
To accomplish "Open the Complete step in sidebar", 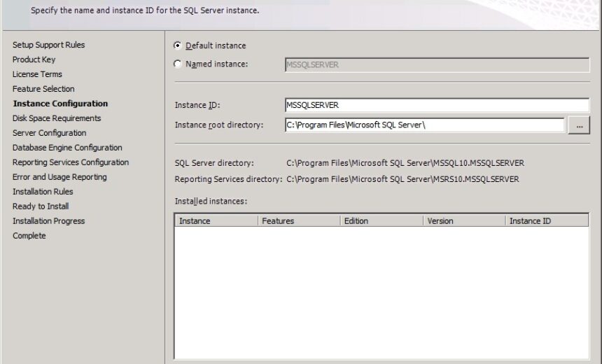I will coord(29,236).
